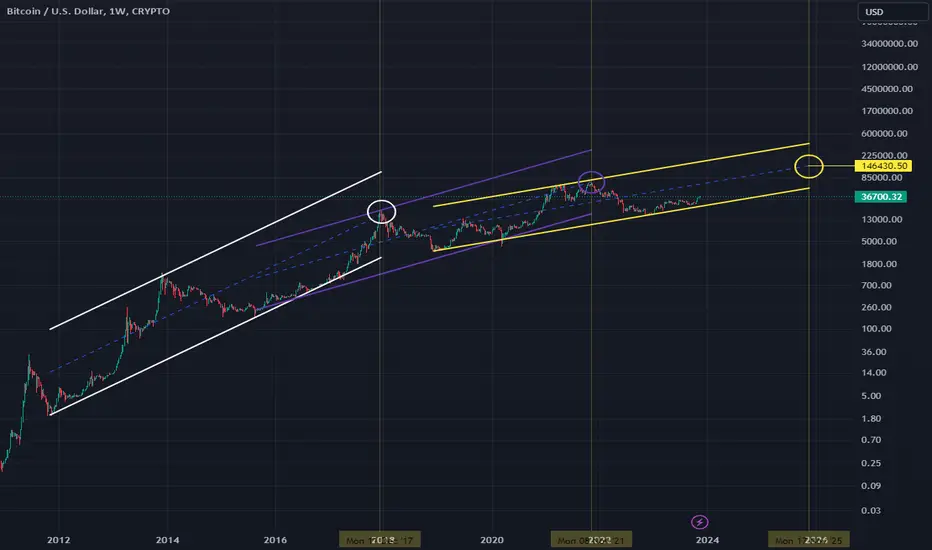Click the 13000.00 price axis value
Viewport: 932px width, 550px height.
point(882,219)
